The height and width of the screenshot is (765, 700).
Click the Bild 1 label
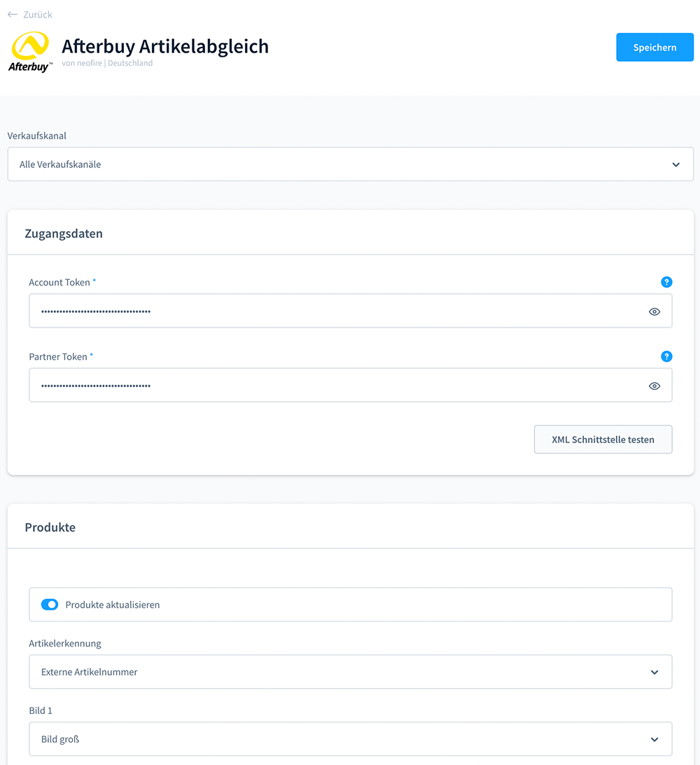point(41,711)
